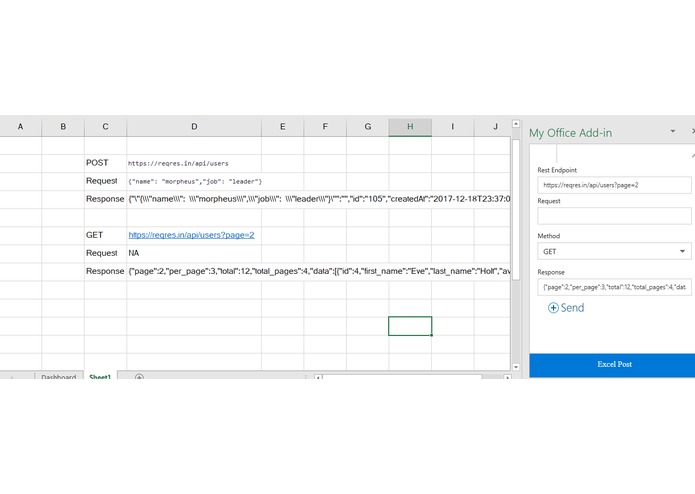Select column H header
Screen dimensions: 695x494
pos(410,127)
